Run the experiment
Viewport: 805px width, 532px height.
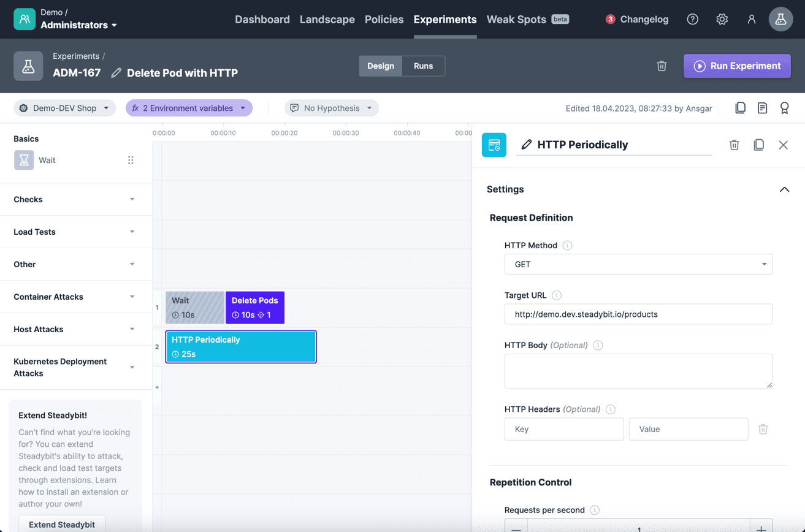click(x=736, y=66)
